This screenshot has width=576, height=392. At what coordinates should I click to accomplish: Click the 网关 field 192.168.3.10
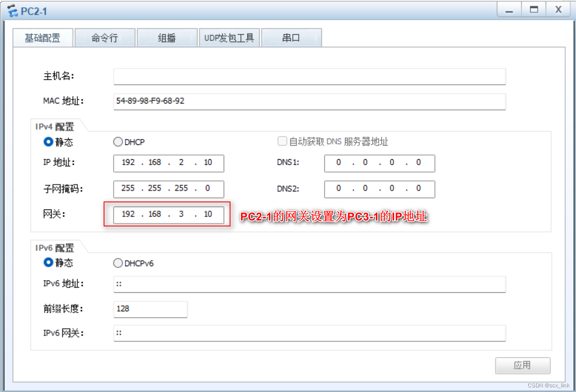tap(168, 215)
